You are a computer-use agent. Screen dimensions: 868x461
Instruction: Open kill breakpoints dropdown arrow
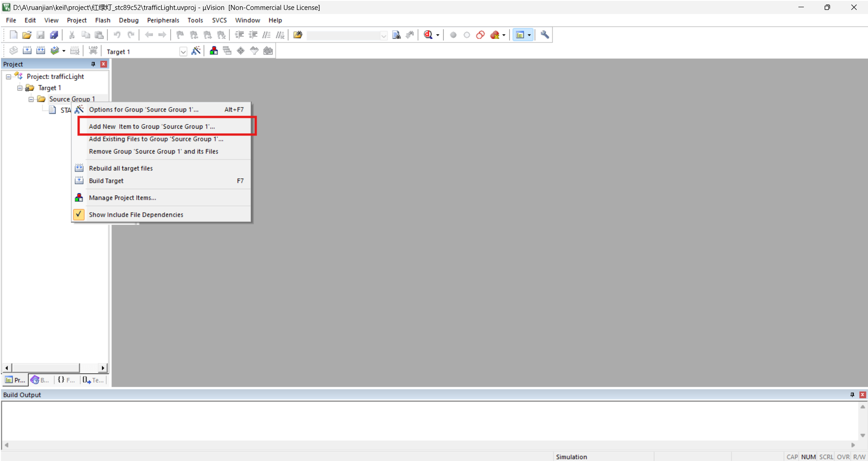pyautogui.click(x=504, y=35)
